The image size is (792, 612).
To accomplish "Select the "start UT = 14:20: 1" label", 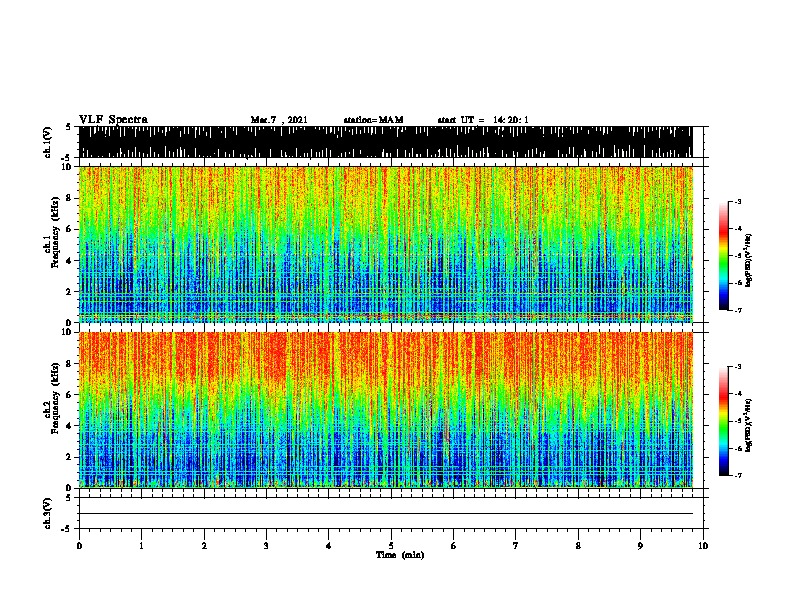I will tap(483, 120).
